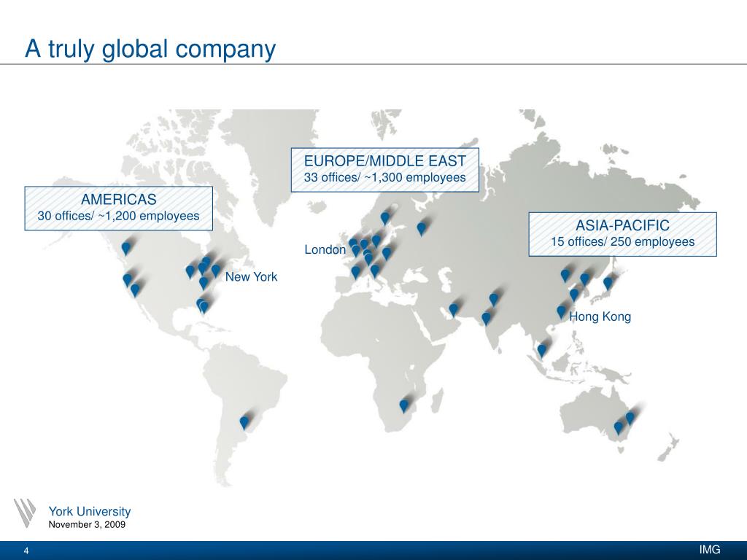747x560 pixels.
Task: Click the Middle East Gulf map pin
Action: tap(454, 309)
